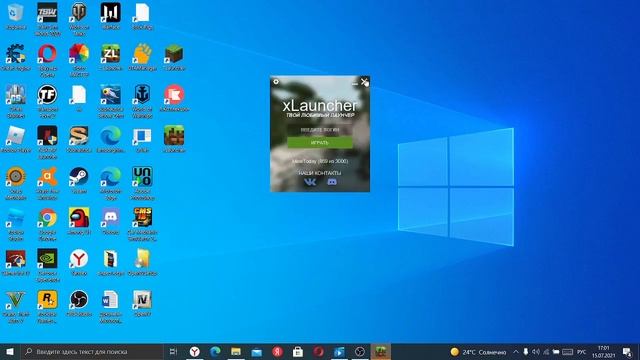Select the Rockstar Games Launcher desktop icon

coord(47,306)
